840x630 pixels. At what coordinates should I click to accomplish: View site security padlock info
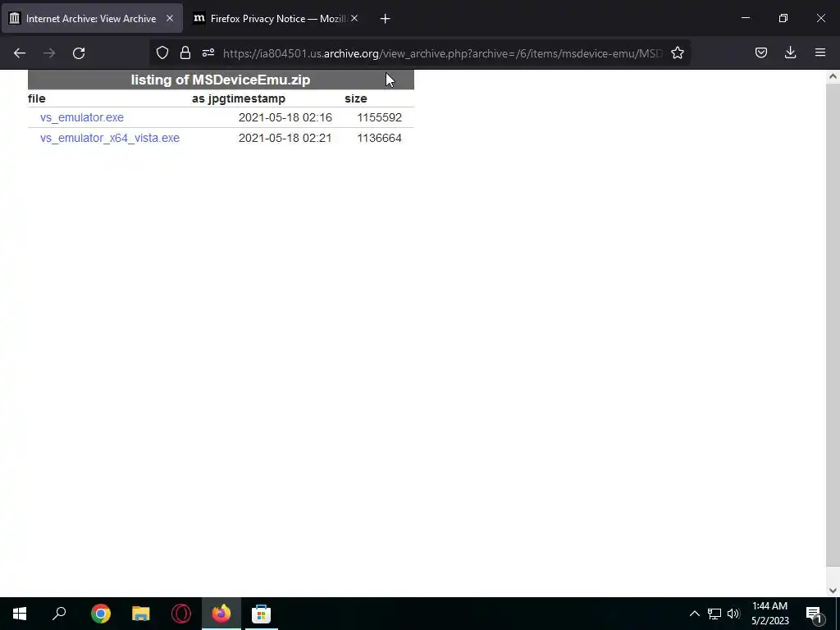coord(185,52)
